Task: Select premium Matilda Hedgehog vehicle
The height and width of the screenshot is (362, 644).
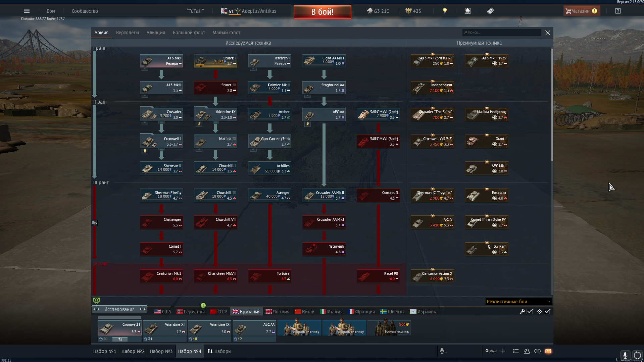Action: coord(487,114)
